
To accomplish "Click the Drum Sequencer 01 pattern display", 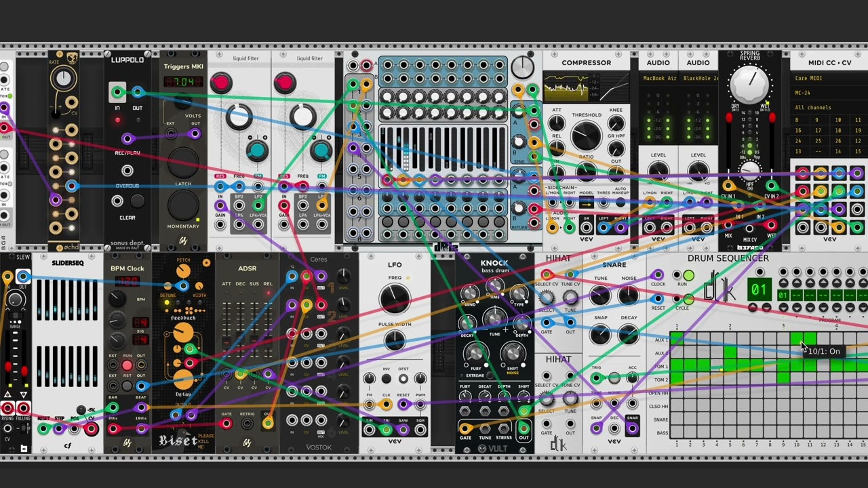I will [759, 291].
